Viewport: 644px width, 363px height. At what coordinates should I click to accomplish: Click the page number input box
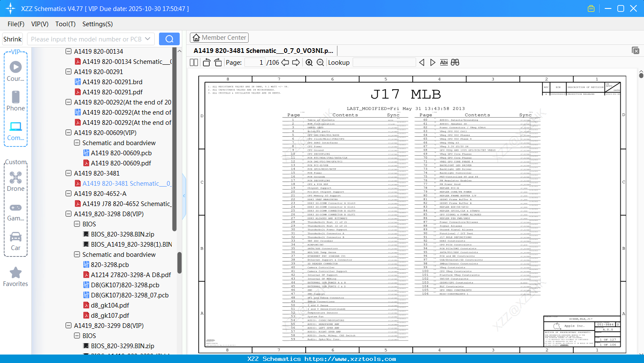point(255,63)
